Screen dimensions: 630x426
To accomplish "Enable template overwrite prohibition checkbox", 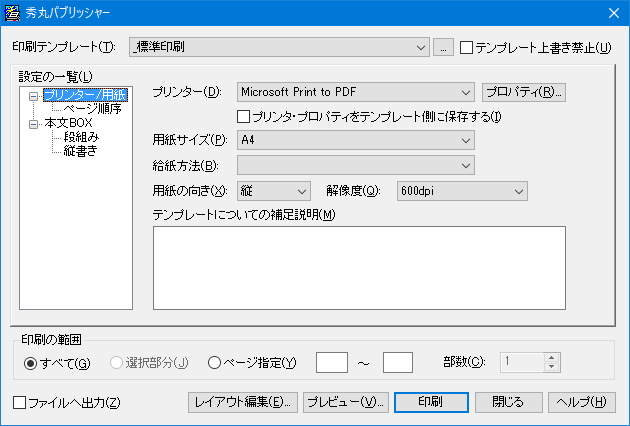I will (466, 47).
